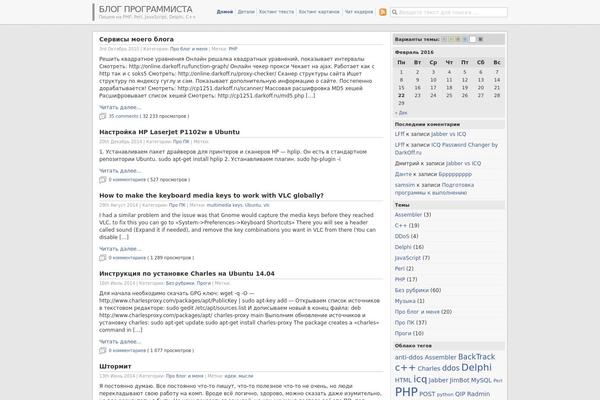Screen dimensions: 600x400
Task: Click comment icon under Сервисы моего блога
Action: click(x=103, y=116)
